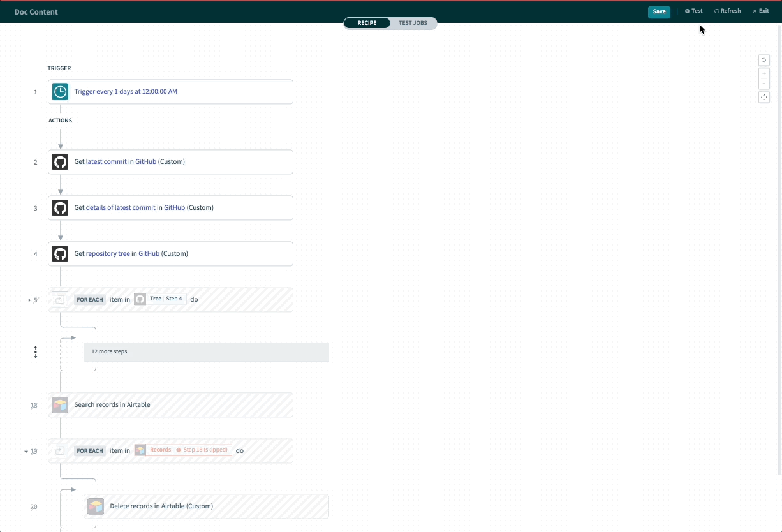Click the Airtable icon on Delete records step

coord(96,506)
